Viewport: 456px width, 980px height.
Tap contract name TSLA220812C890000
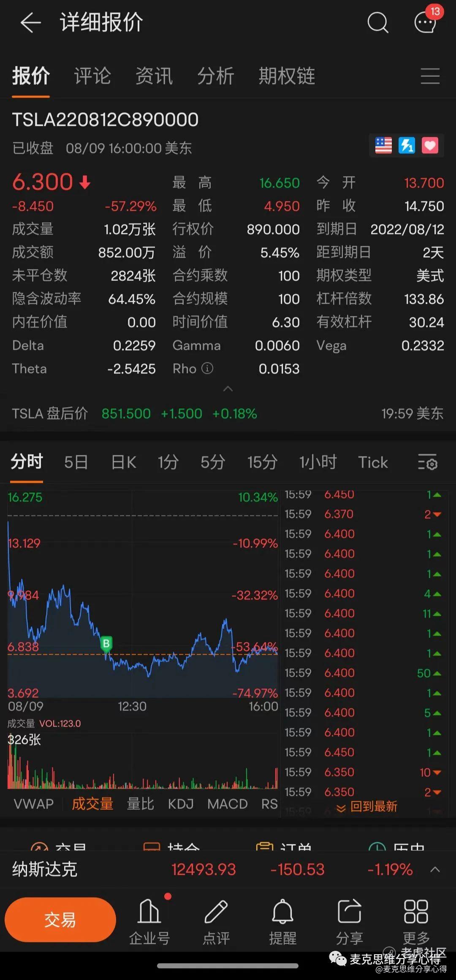click(x=105, y=120)
